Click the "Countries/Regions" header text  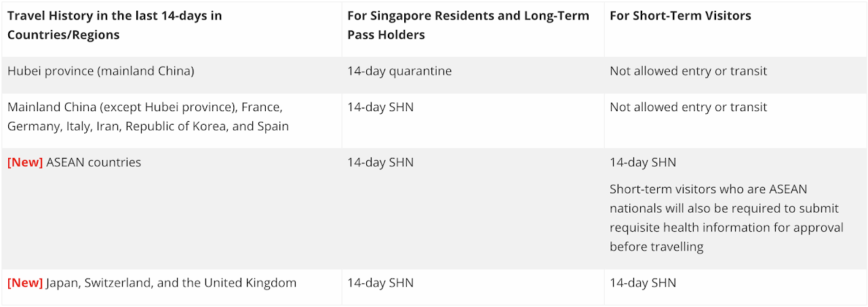tap(63, 35)
